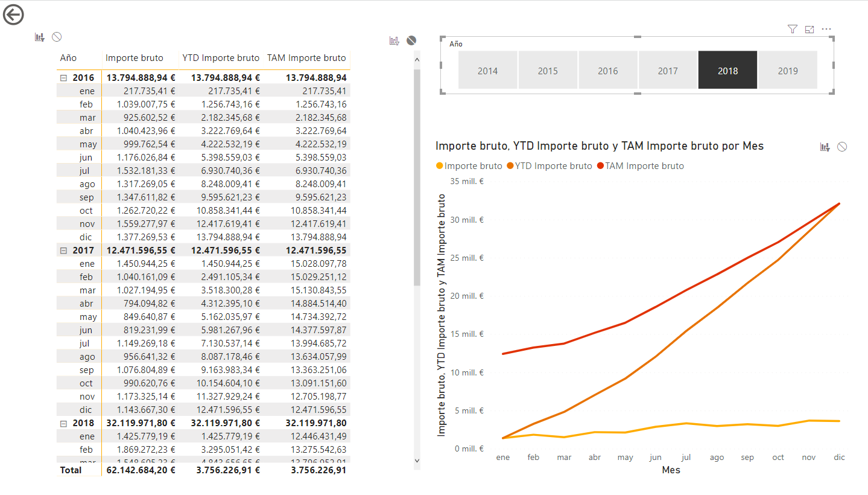Screen dimensions: 868x495
Task: Select year 2019 in the Año slicer
Action: (788, 69)
